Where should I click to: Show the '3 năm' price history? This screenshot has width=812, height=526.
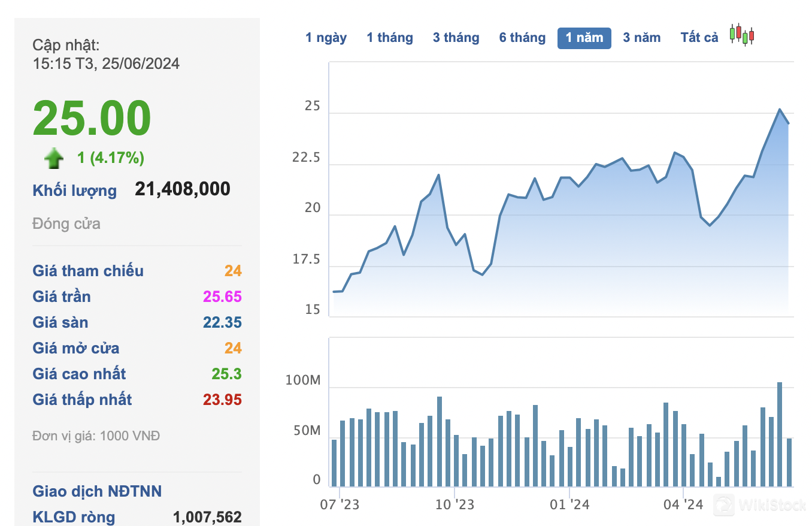pyautogui.click(x=641, y=38)
